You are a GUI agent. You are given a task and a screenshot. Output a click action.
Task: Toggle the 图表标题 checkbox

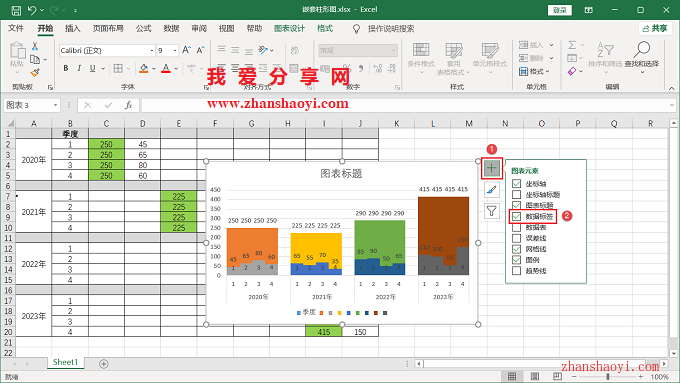(516, 205)
